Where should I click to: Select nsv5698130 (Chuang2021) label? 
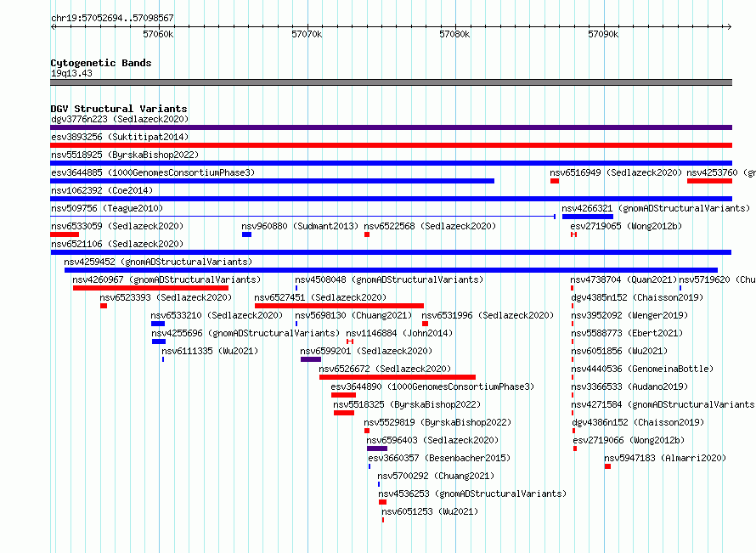[x=353, y=315]
